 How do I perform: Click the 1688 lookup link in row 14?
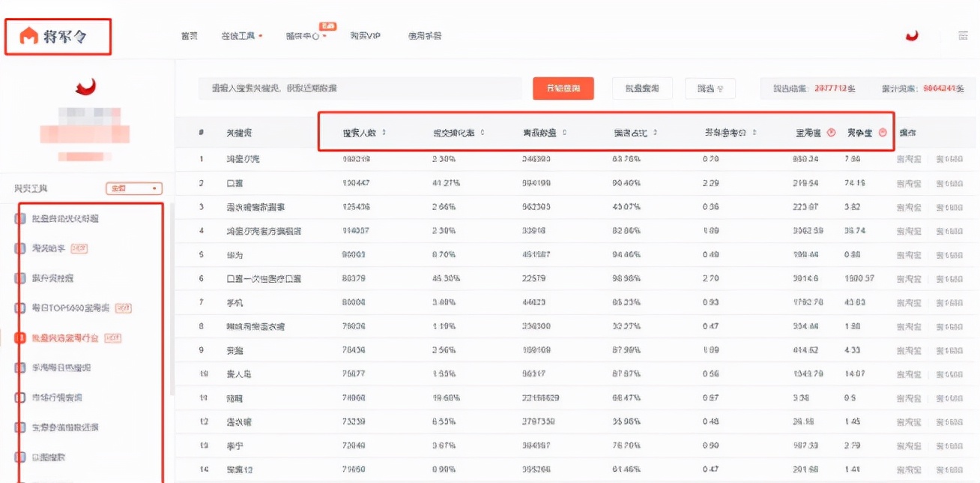click(950, 469)
